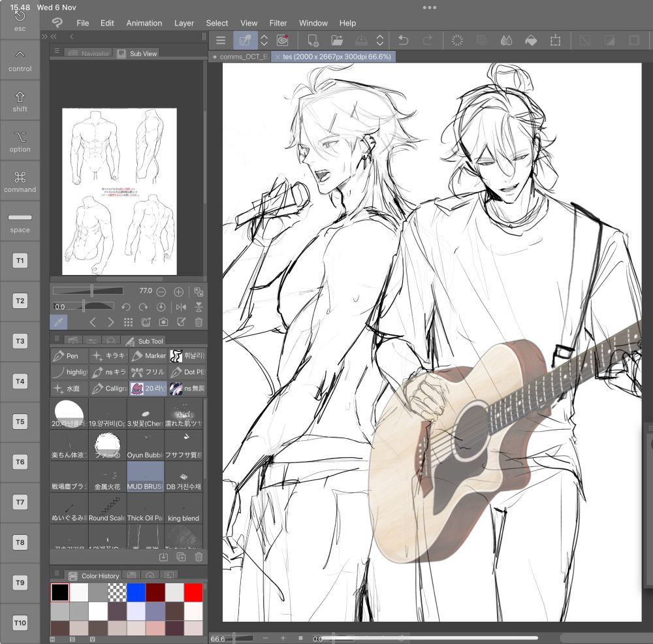Import sub tool material icon in Sub Tool panel
The height and width of the screenshot is (644, 653).
tap(164, 557)
